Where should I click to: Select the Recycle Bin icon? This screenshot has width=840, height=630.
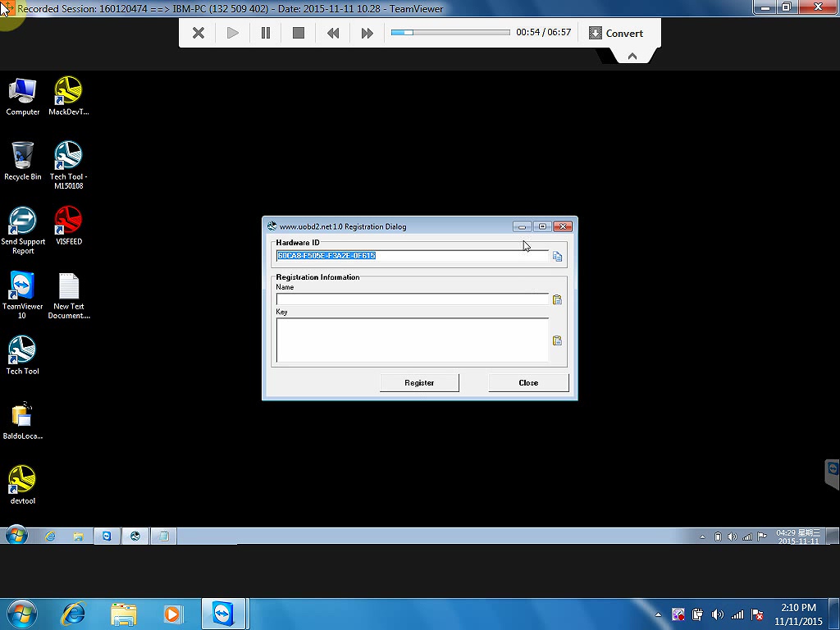tap(22, 162)
